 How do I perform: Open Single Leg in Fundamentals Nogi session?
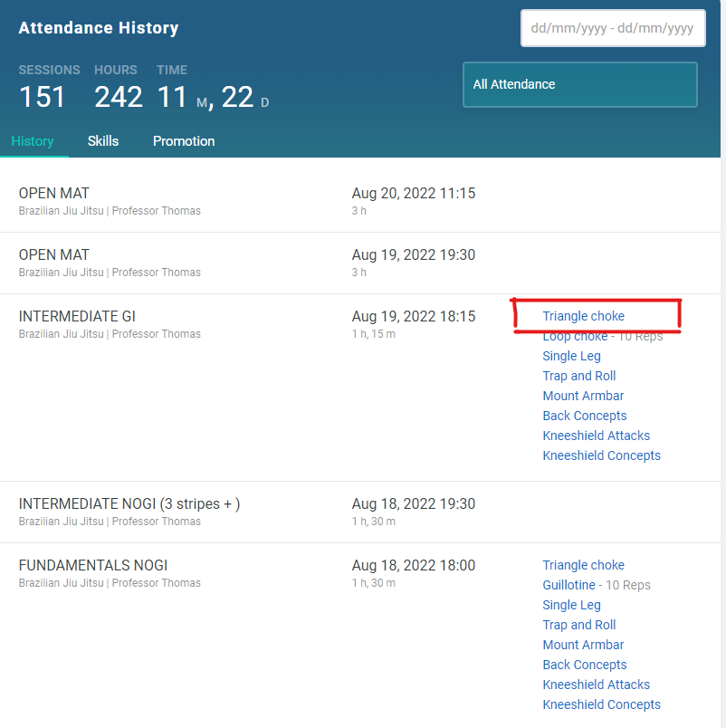click(x=572, y=606)
